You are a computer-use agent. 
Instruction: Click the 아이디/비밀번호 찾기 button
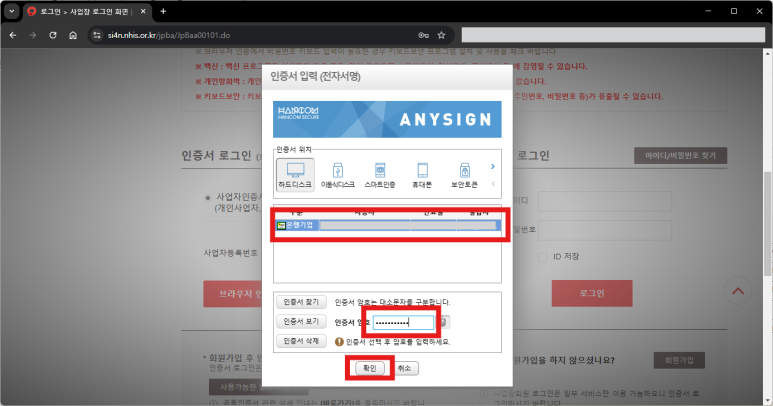point(680,156)
